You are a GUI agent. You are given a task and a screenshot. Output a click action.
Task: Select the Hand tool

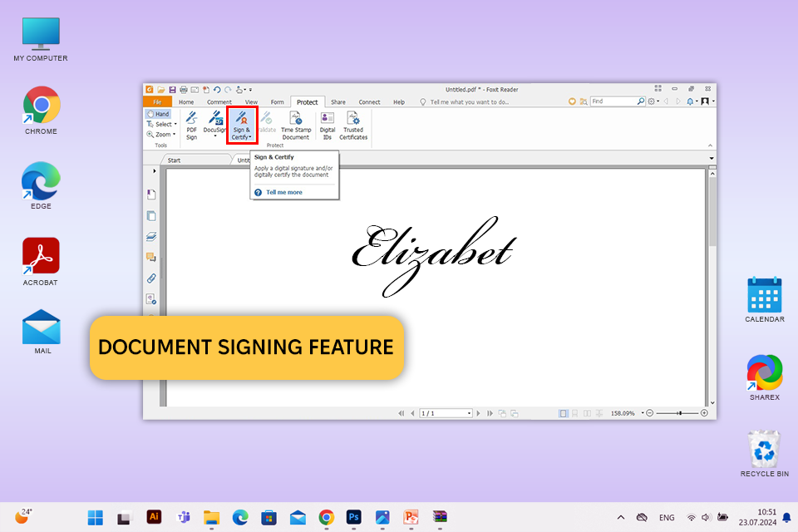coord(158,114)
